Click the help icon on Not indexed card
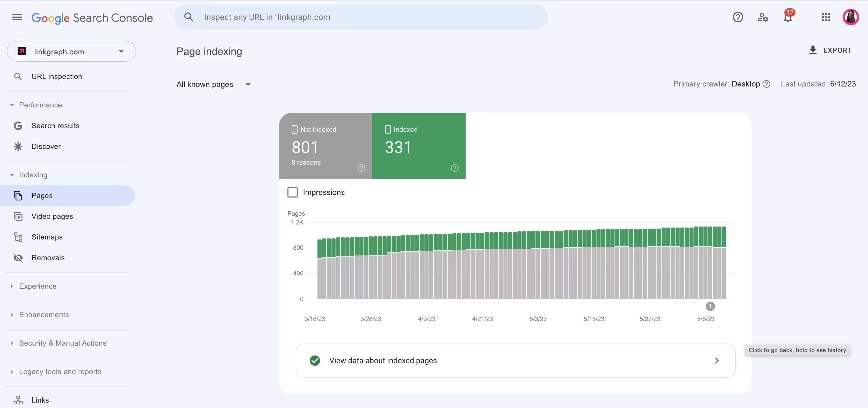Screen dimensions: 868x408 tap(361, 168)
